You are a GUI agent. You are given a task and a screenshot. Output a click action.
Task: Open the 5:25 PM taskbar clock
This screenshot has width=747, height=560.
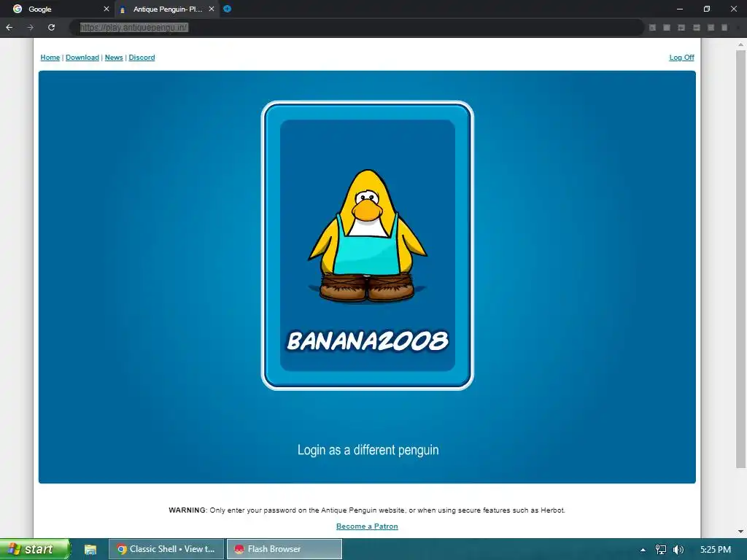[x=716, y=550]
